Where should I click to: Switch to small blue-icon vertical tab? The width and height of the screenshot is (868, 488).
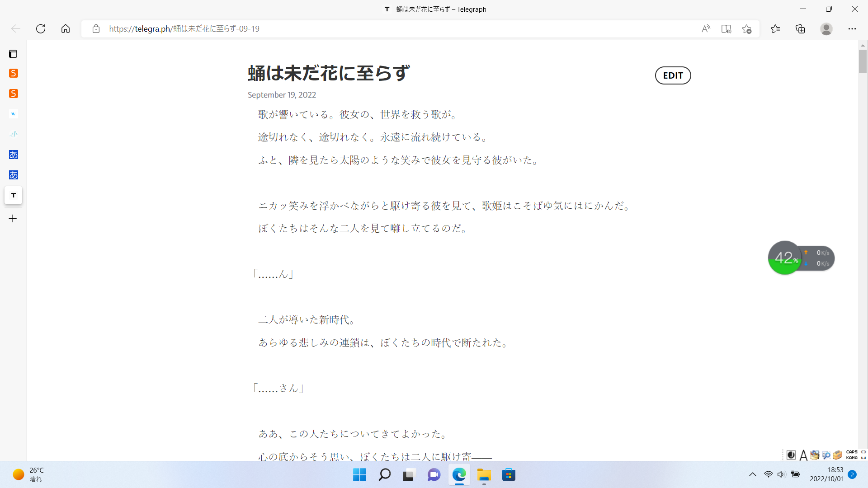point(14,114)
